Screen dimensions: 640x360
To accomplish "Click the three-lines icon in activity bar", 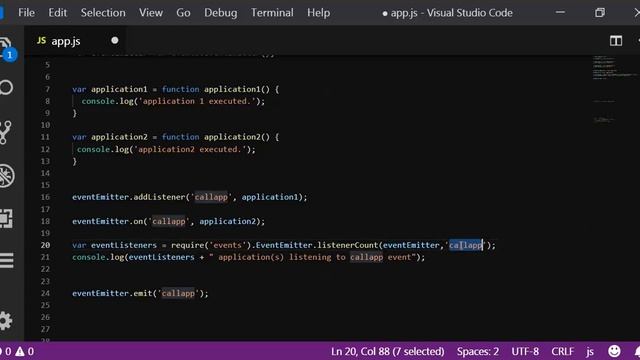I will click(x=7, y=260).
